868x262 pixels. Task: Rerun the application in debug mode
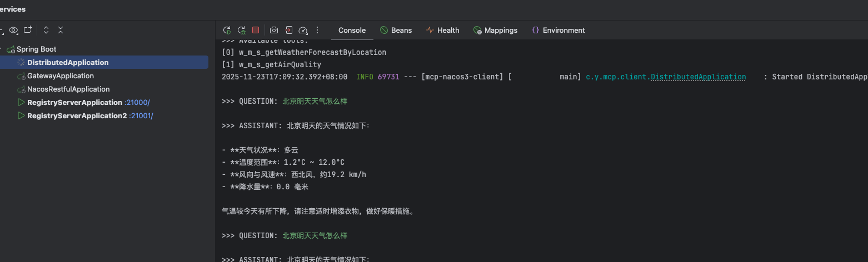click(241, 31)
